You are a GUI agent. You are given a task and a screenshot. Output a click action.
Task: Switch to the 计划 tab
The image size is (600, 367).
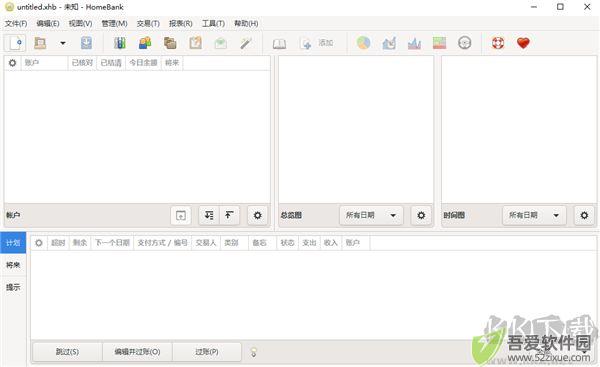click(13, 243)
